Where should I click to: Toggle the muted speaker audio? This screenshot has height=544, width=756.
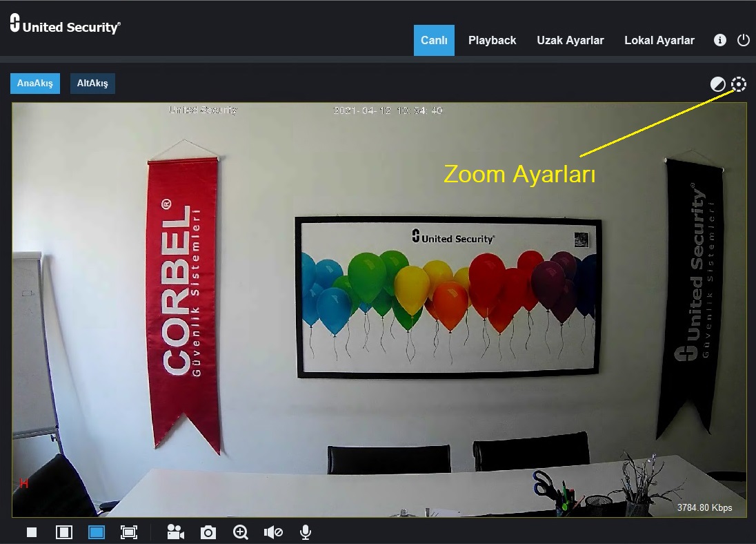pyautogui.click(x=273, y=532)
